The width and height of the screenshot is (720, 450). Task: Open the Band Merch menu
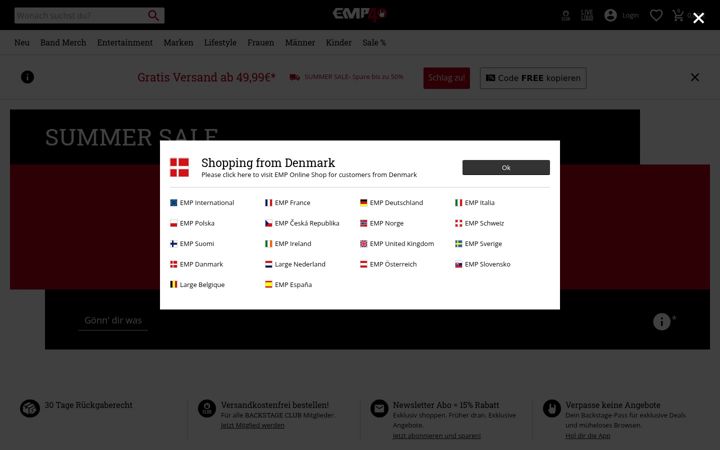pos(63,43)
